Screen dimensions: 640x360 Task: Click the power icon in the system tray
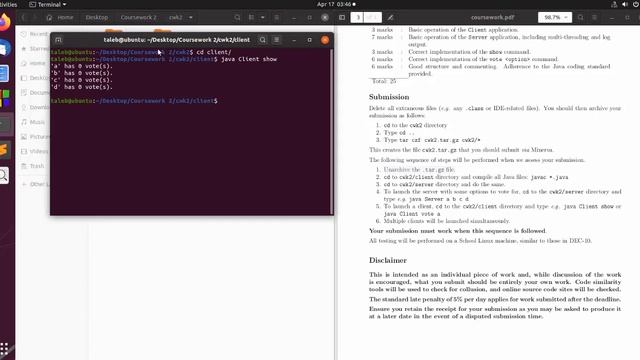(636, 4)
